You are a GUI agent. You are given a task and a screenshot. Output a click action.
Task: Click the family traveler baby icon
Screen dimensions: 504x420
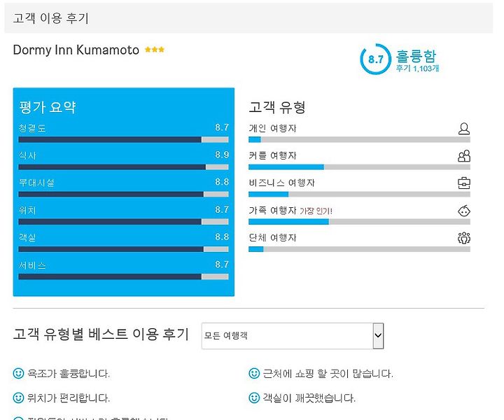point(464,211)
